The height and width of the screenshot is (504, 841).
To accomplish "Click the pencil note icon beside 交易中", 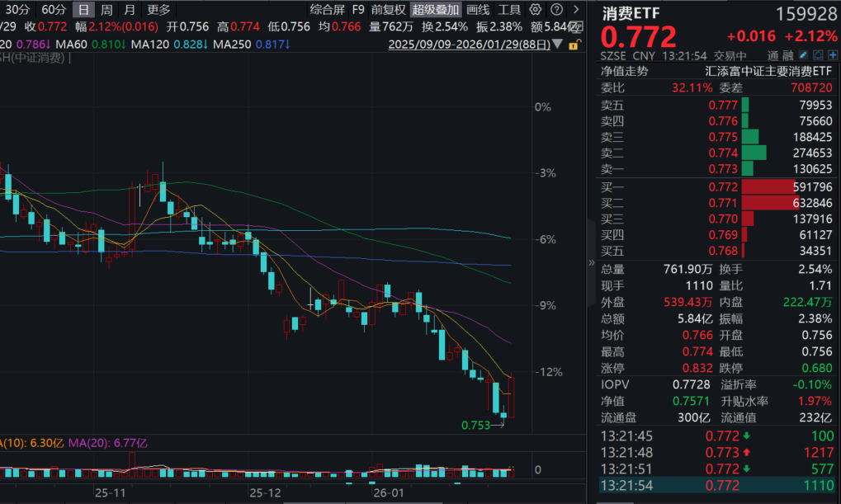I will (803, 54).
